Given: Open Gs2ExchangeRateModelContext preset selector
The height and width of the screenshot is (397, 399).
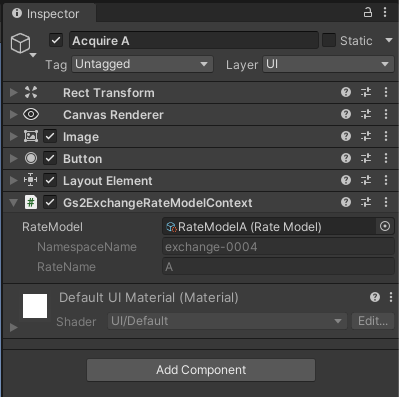Looking at the screenshot, I should 366,202.
